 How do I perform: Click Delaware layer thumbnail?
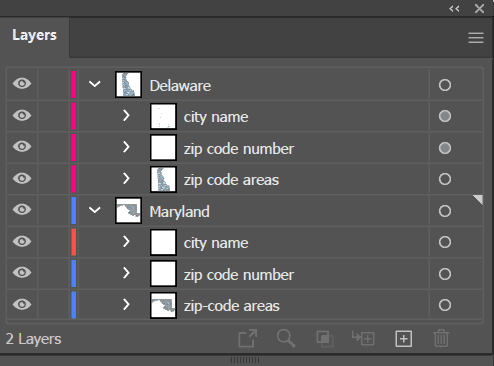click(x=128, y=84)
